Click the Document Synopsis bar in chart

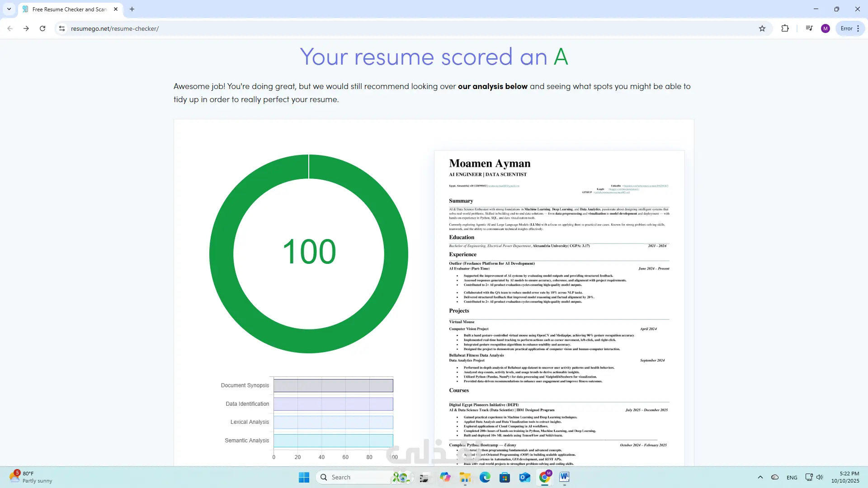(333, 385)
